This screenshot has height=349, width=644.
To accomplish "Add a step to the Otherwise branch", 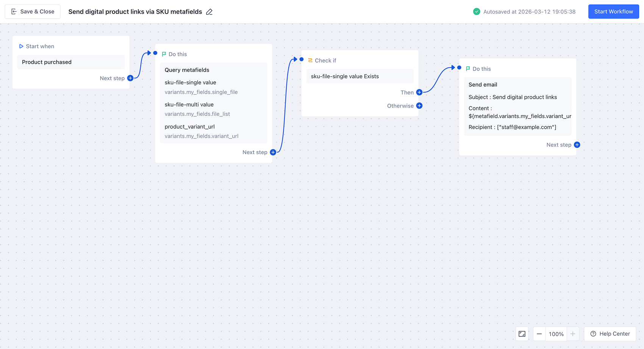I will [x=419, y=106].
